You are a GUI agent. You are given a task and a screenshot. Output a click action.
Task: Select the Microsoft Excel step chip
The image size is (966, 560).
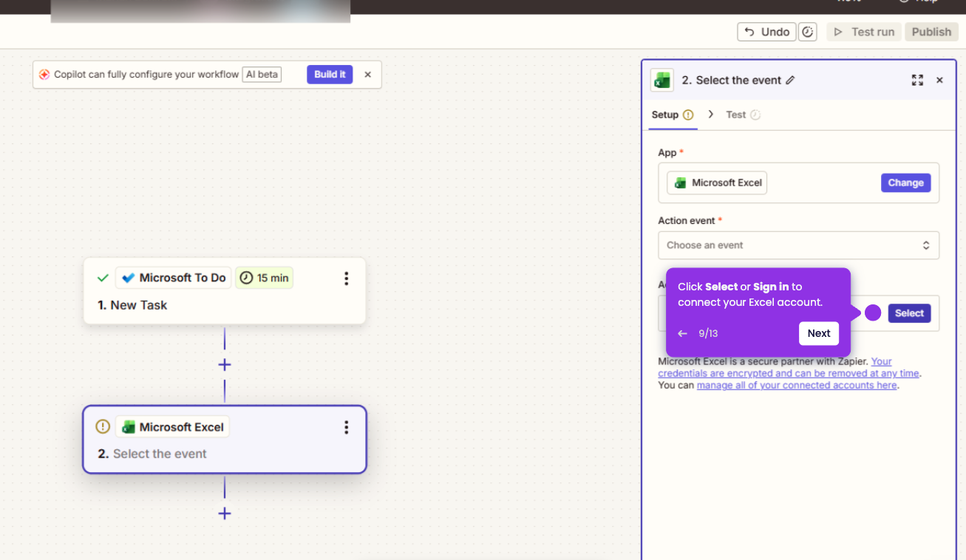tap(172, 427)
